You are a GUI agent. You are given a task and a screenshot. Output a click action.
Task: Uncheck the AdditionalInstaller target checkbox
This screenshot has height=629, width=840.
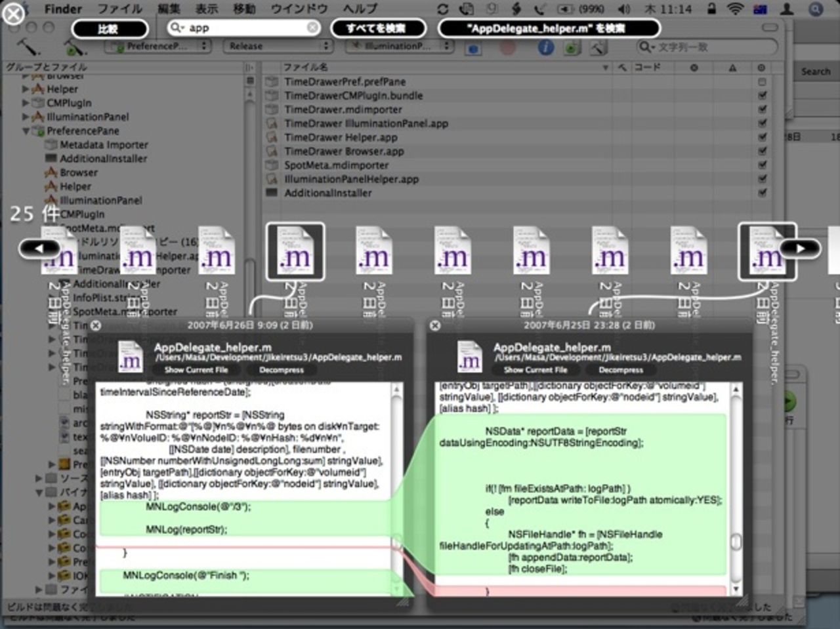[x=762, y=193]
